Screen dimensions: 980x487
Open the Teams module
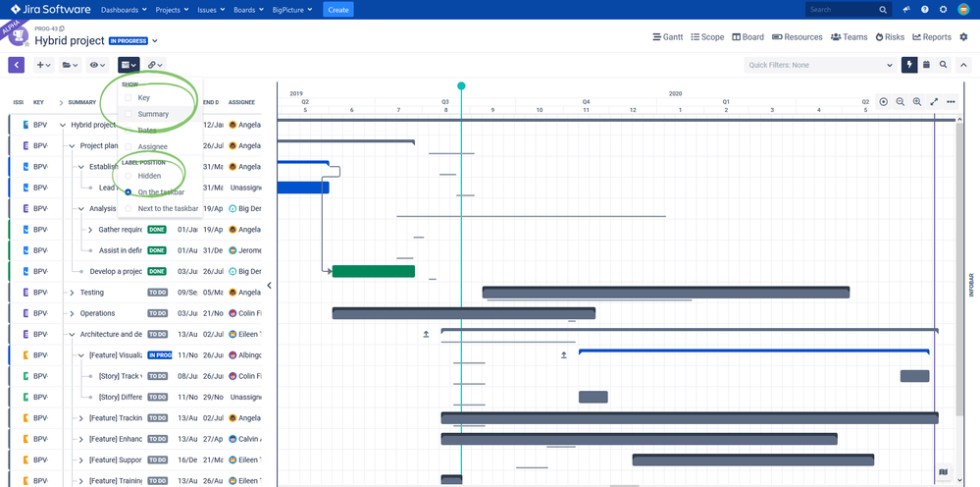point(849,37)
